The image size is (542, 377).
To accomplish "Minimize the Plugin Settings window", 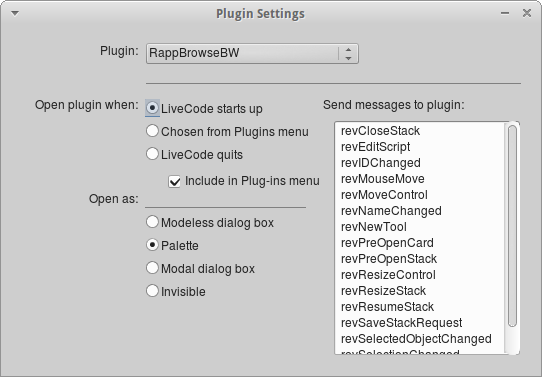I will (x=505, y=13).
